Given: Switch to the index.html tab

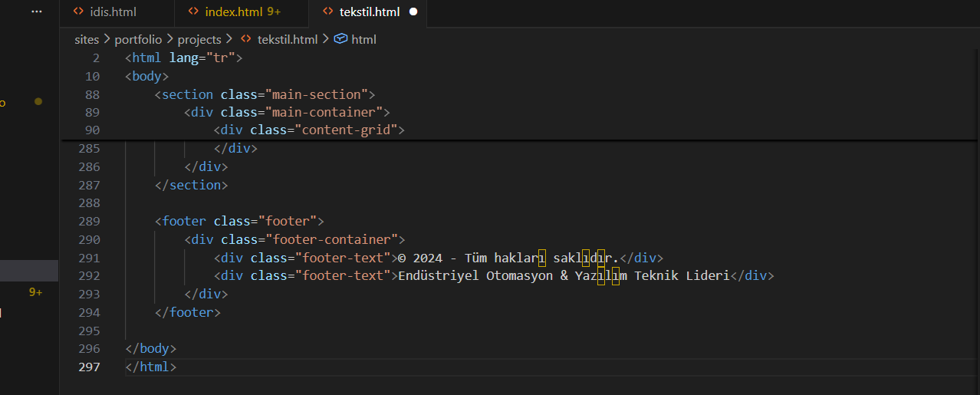Looking at the screenshot, I should (x=234, y=12).
